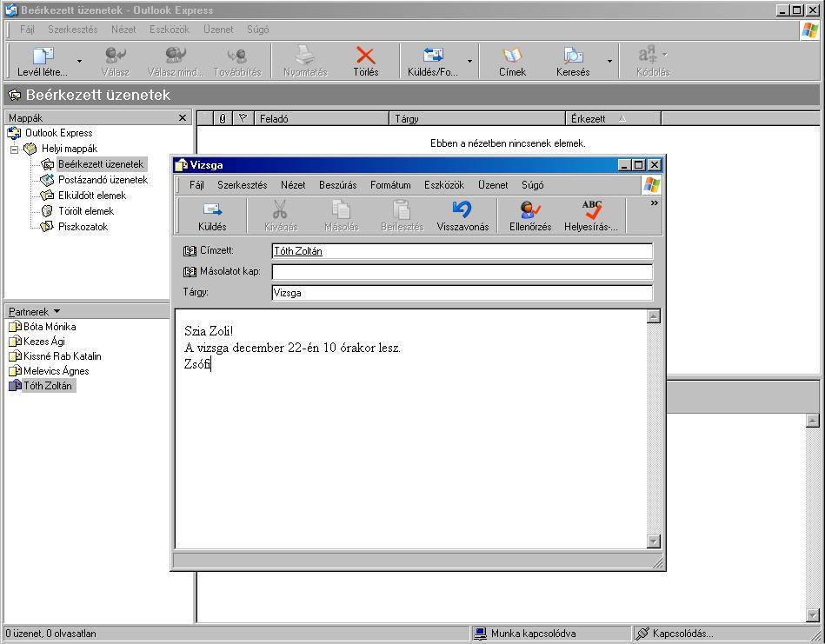This screenshot has width=825, height=644.
Task: Close the Mappák pane with its X
Action: [x=183, y=118]
